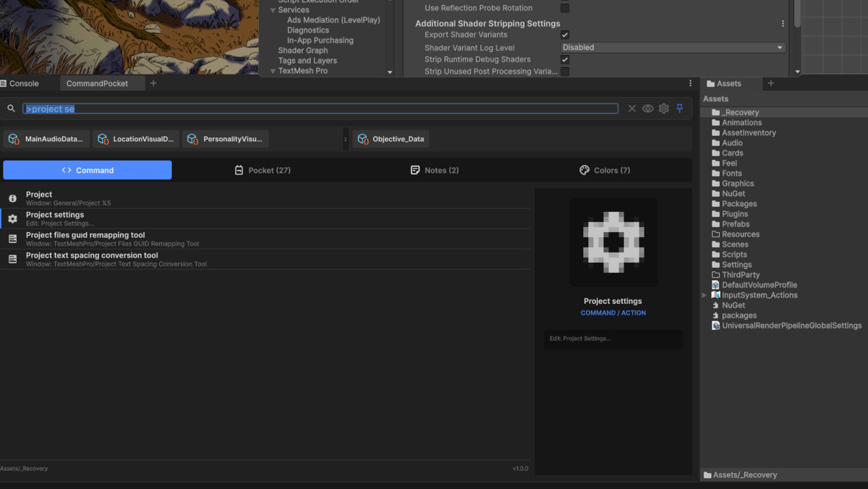
Task: Switch to the Pocket (27) tab
Action: click(263, 170)
